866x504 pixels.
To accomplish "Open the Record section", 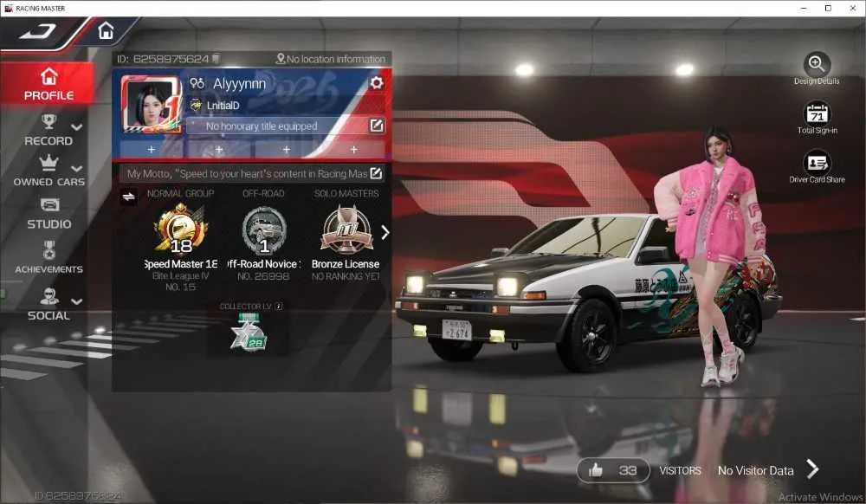I will point(48,131).
